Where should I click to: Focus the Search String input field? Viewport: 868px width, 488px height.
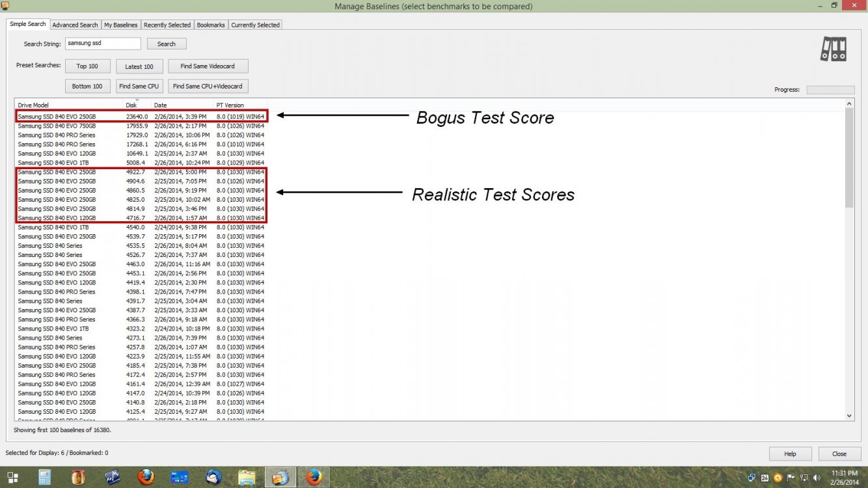tap(103, 44)
